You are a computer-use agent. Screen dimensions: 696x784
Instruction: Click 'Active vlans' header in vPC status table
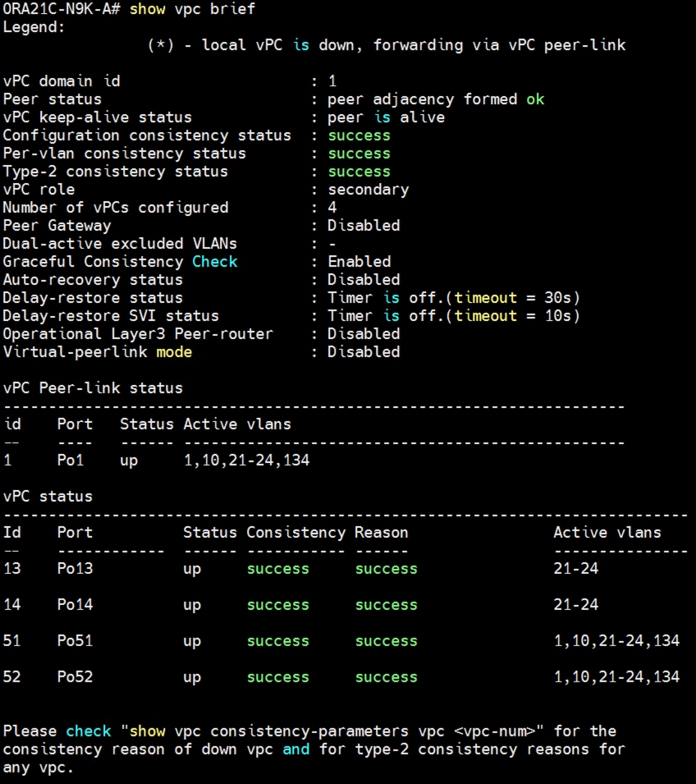[x=607, y=533]
